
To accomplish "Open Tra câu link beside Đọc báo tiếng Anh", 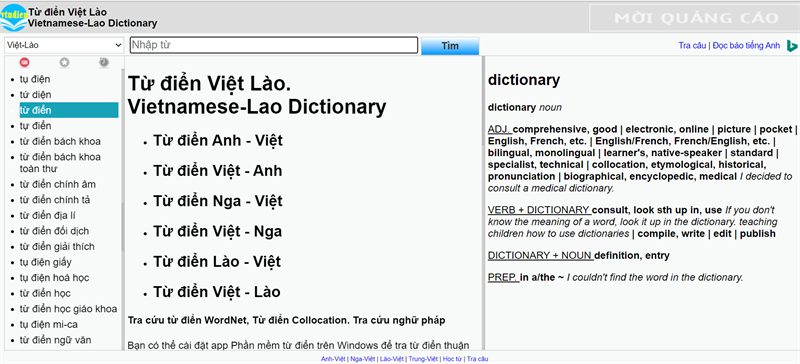I will [x=692, y=45].
